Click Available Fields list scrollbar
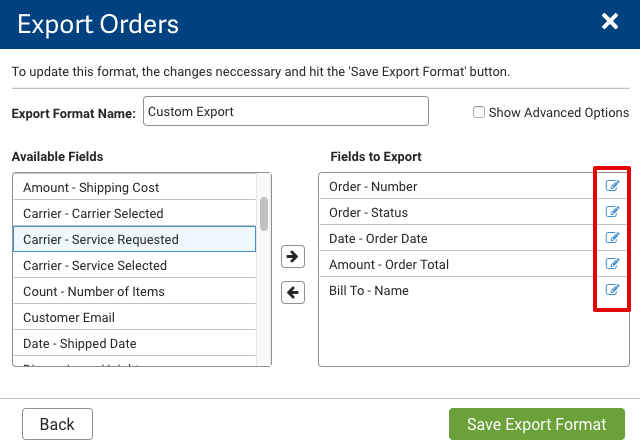Image resolution: width=640 pixels, height=445 pixels. click(x=264, y=213)
